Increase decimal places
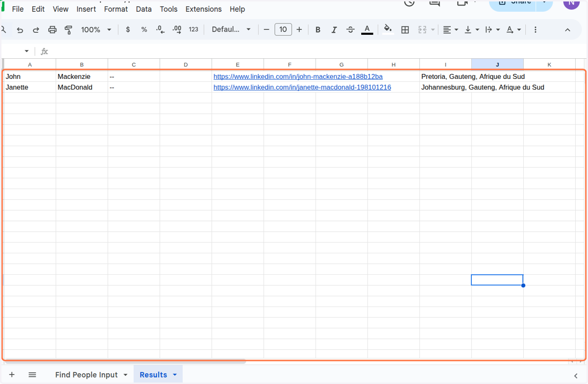 click(177, 29)
